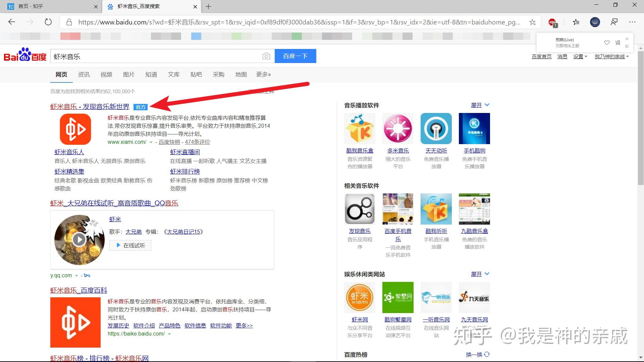Open 天天动听 app icon

click(436, 128)
